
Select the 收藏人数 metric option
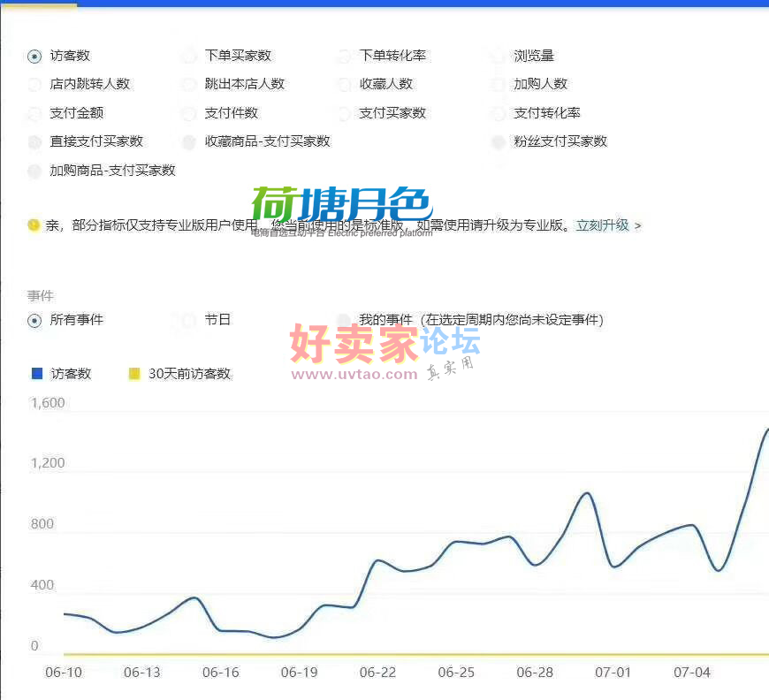(344, 85)
